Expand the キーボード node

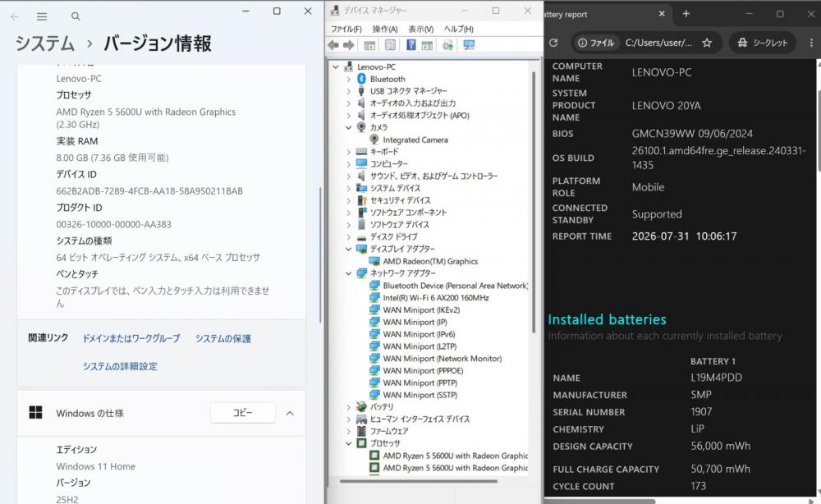coord(349,152)
